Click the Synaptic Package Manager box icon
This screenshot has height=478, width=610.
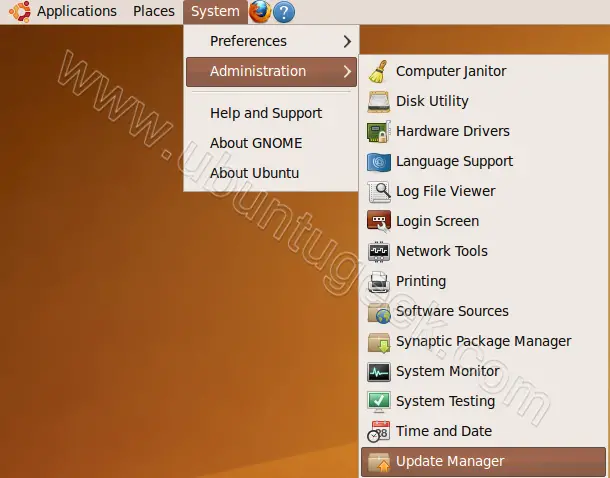(379, 343)
